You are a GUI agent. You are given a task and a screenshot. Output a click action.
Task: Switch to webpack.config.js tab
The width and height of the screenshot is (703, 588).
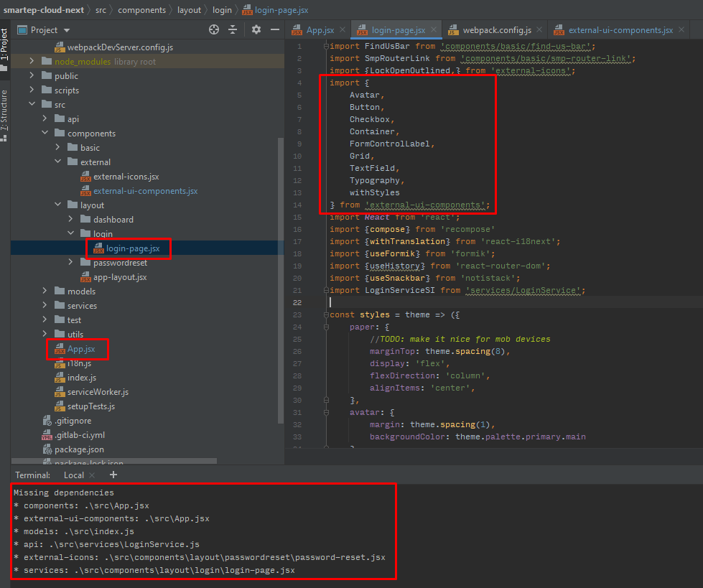497,30
